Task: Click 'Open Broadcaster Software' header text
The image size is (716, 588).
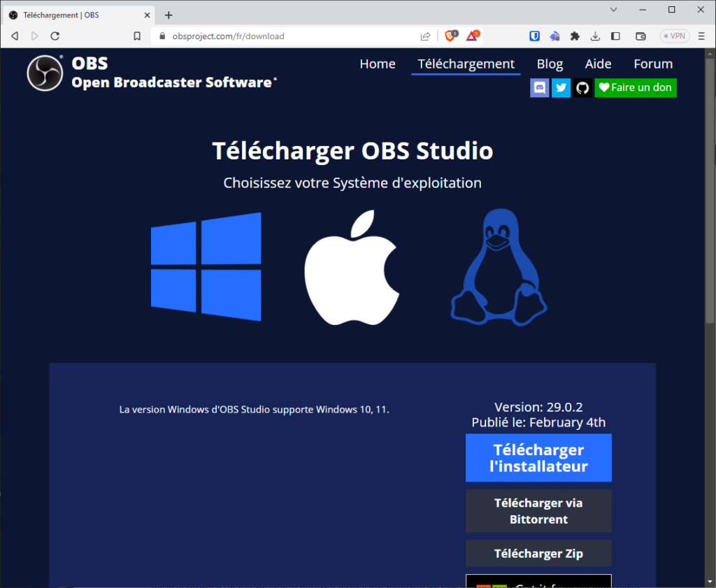Action: [174, 83]
